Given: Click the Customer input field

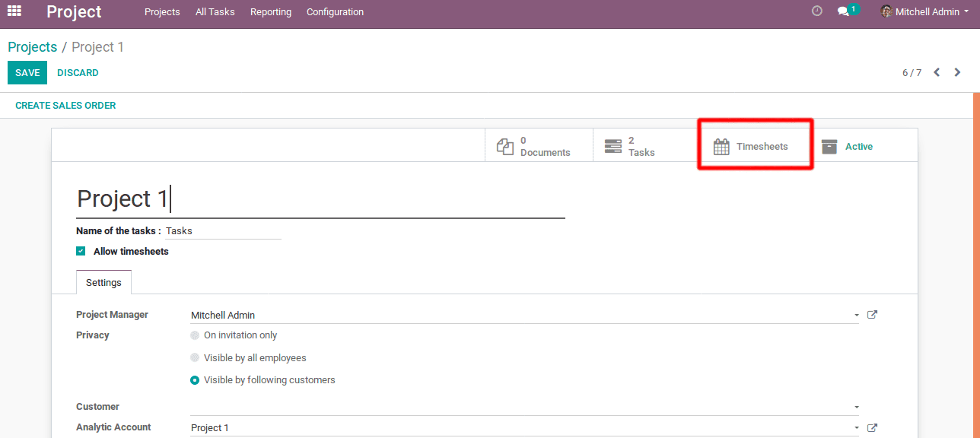Looking at the screenshot, I should coord(524,407).
